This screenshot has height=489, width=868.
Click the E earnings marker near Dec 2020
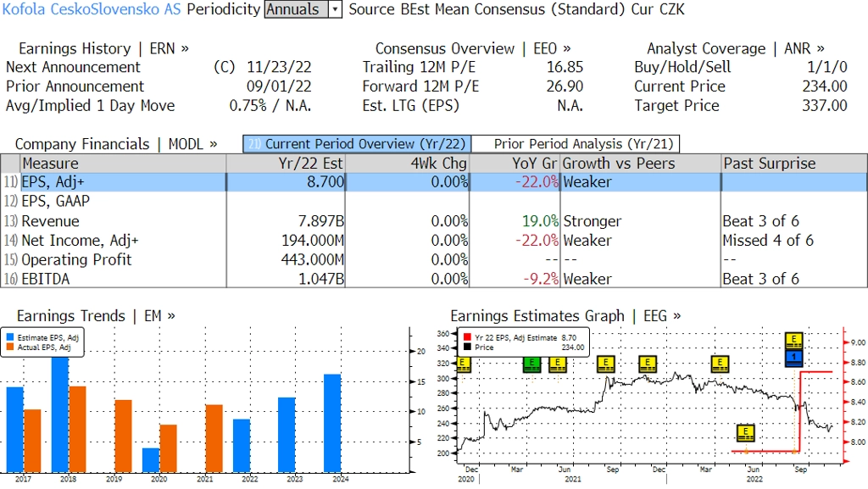click(464, 364)
